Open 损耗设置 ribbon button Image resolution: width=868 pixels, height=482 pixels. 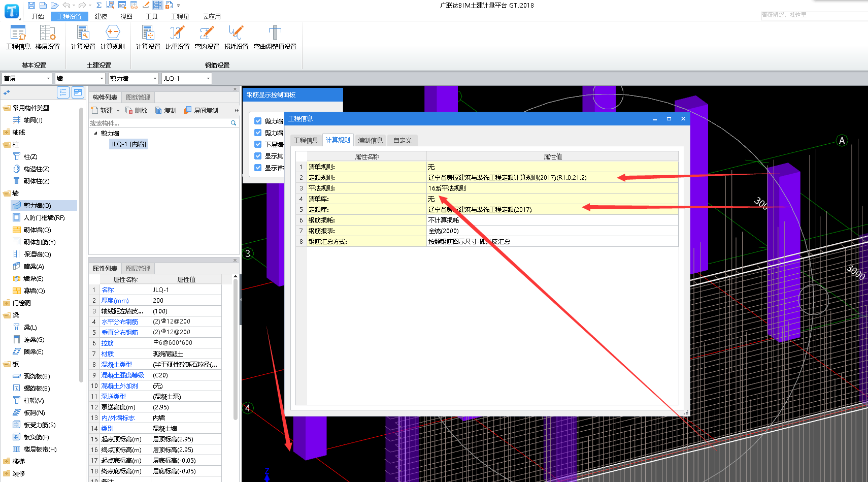[237, 38]
